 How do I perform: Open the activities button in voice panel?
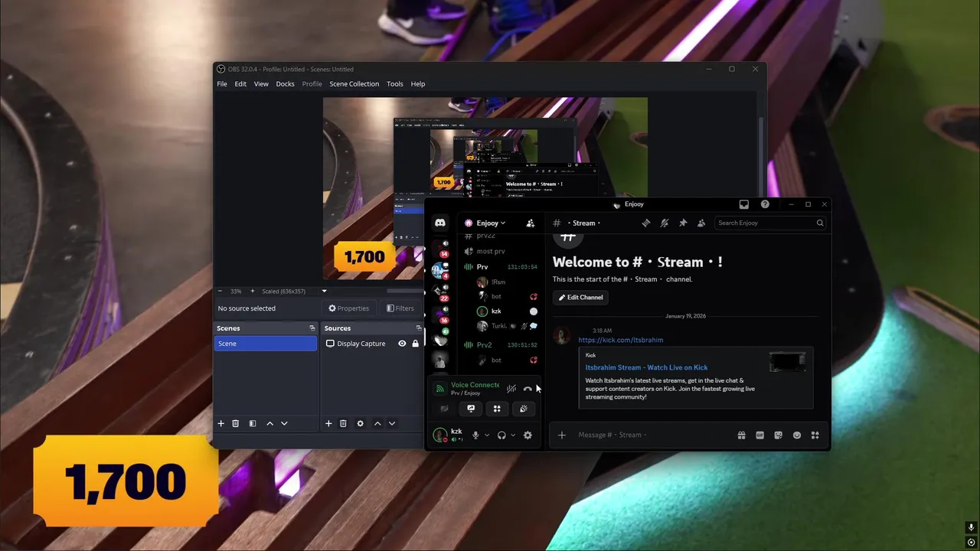click(x=497, y=409)
